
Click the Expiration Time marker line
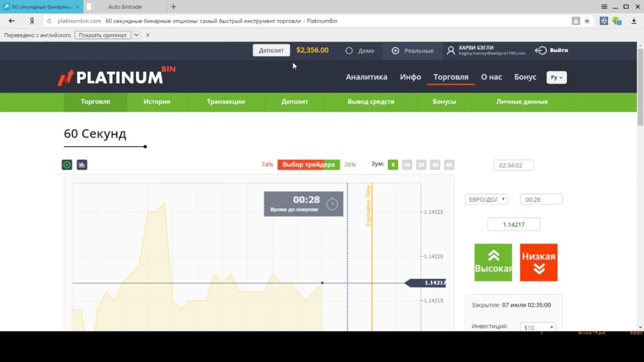(371, 256)
